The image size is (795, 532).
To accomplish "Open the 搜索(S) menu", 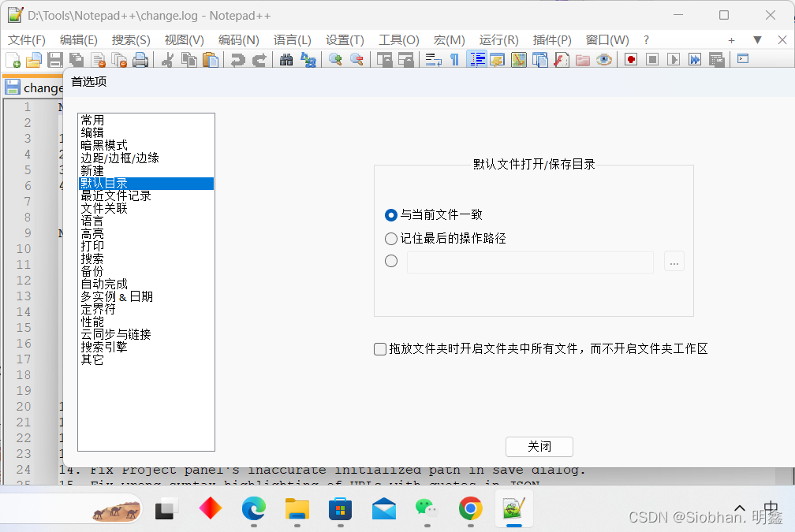I will (x=131, y=40).
